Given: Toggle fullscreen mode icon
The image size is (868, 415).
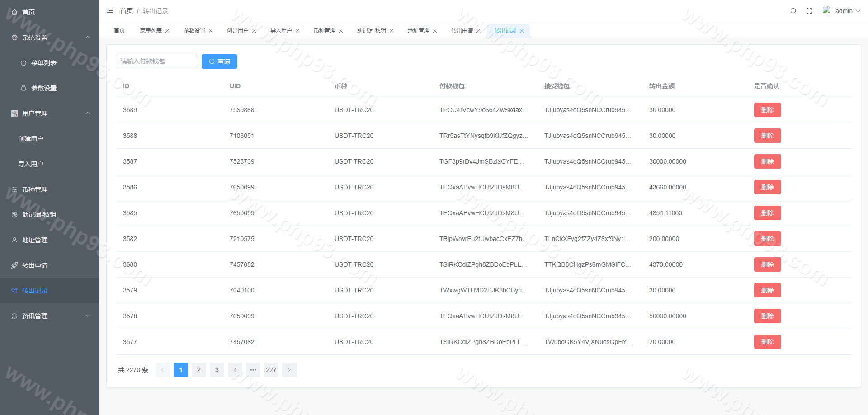Looking at the screenshot, I should tap(809, 11).
